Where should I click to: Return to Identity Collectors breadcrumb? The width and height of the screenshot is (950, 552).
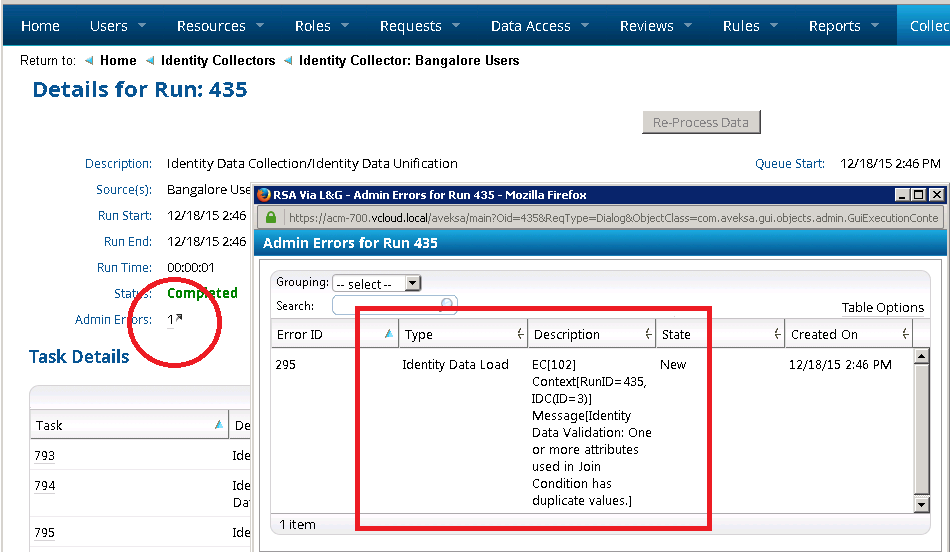(218, 61)
